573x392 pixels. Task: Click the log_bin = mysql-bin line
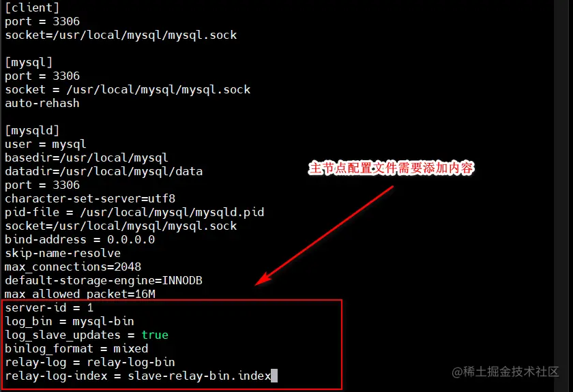(70, 322)
